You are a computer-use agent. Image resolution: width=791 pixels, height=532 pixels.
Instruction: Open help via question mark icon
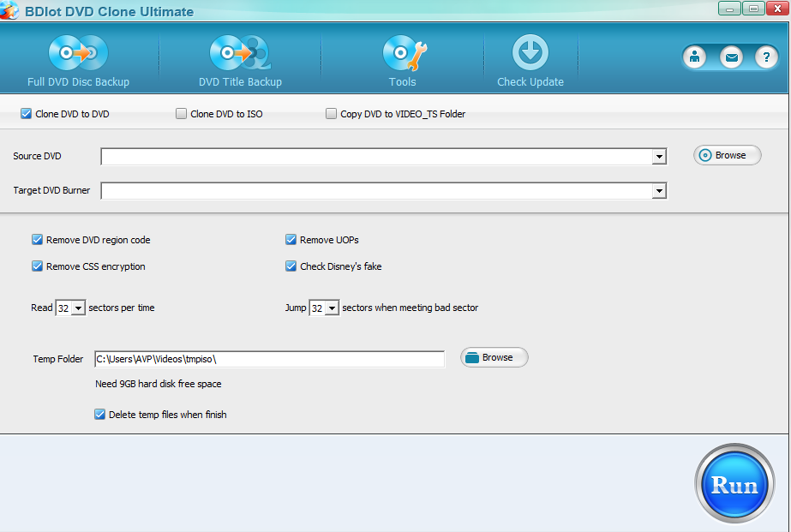click(x=766, y=57)
